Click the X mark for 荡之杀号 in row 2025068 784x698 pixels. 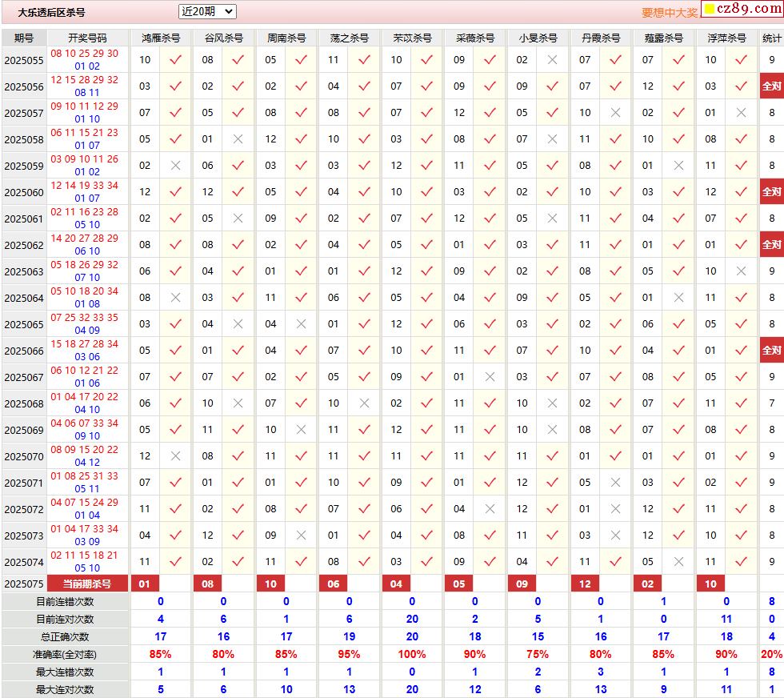[x=365, y=403]
